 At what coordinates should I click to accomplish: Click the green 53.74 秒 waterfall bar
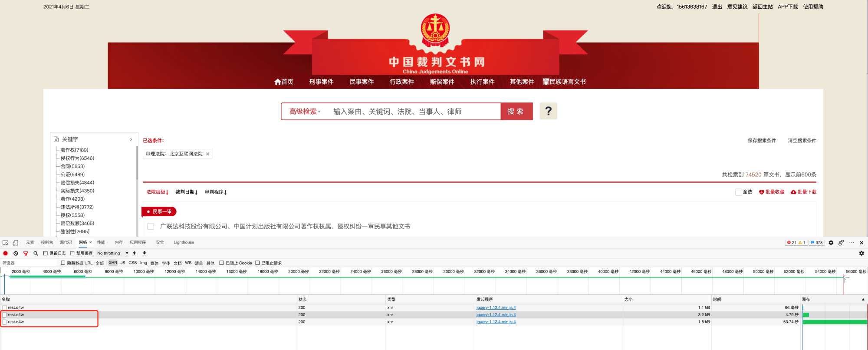click(x=835, y=322)
